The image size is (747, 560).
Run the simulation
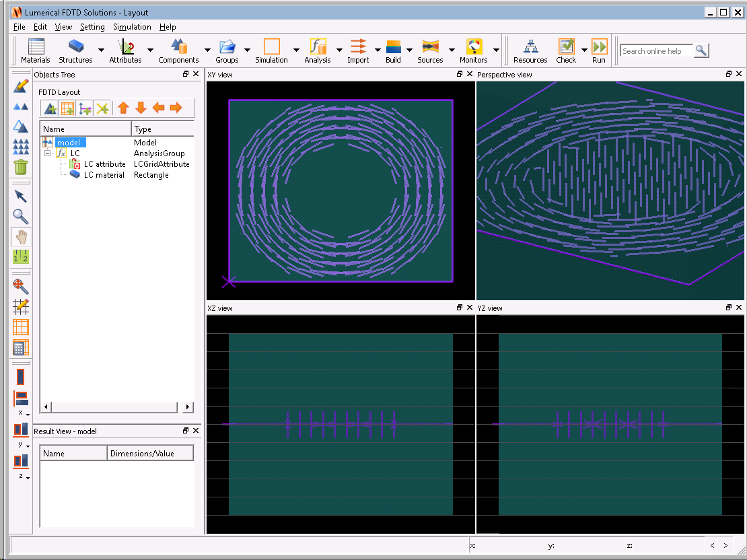coord(600,46)
